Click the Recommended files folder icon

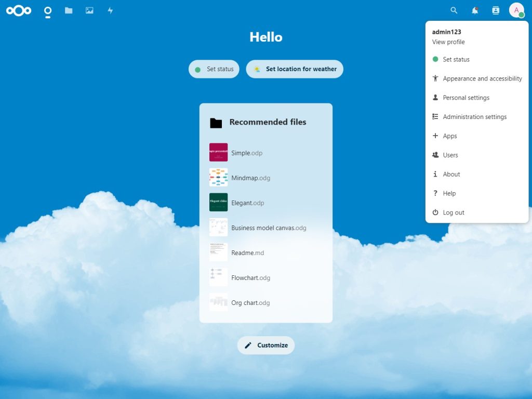[x=216, y=123]
